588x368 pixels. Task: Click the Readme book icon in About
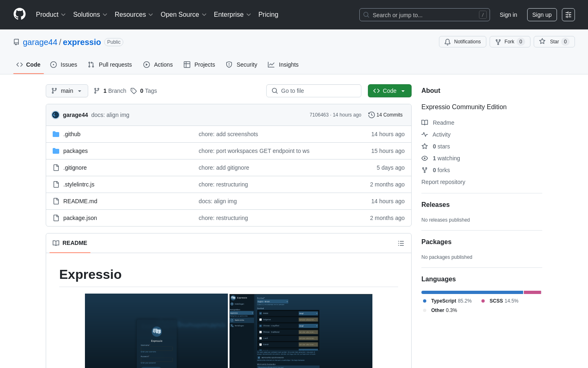click(425, 123)
